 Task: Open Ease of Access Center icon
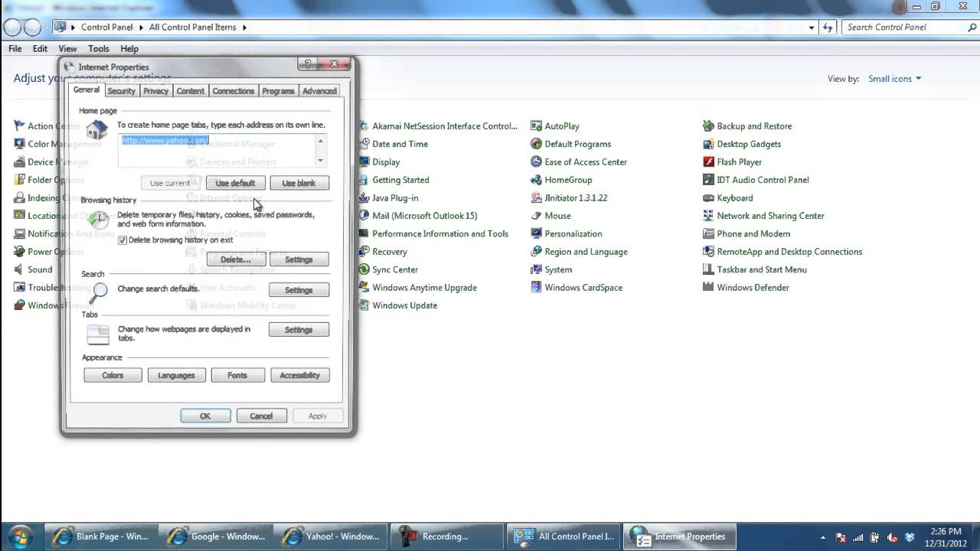point(580,162)
